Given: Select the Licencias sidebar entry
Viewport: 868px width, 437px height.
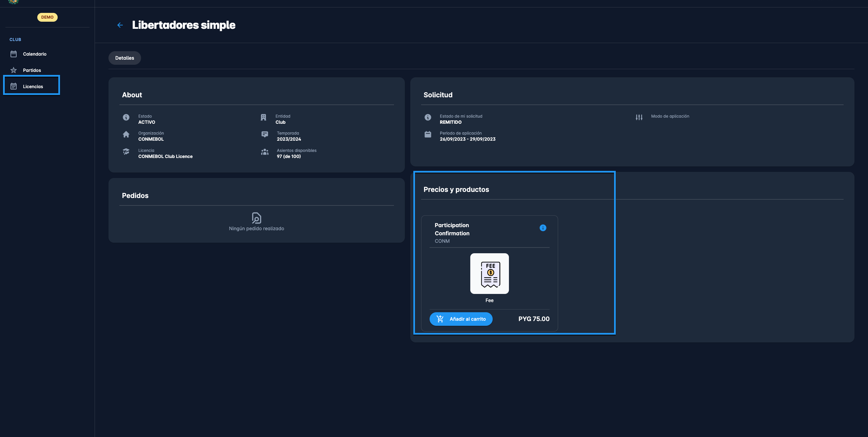Looking at the screenshot, I should click(x=33, y=86).
